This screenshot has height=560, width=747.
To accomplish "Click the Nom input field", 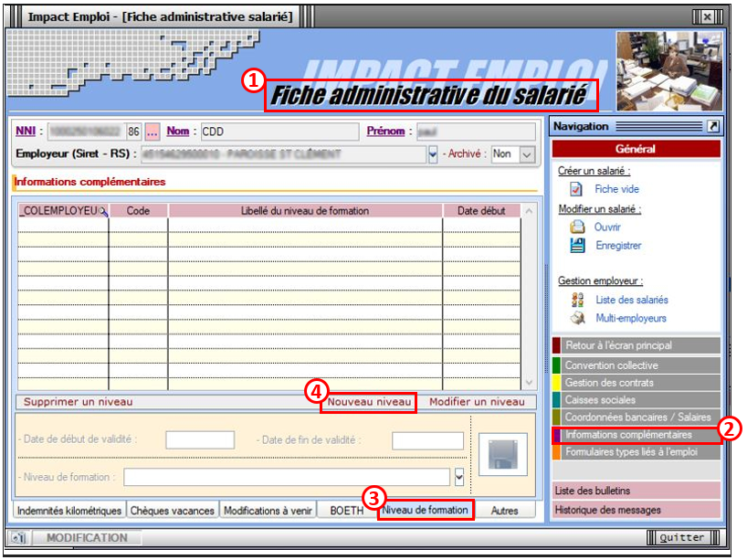I will (x=279, y=132).
